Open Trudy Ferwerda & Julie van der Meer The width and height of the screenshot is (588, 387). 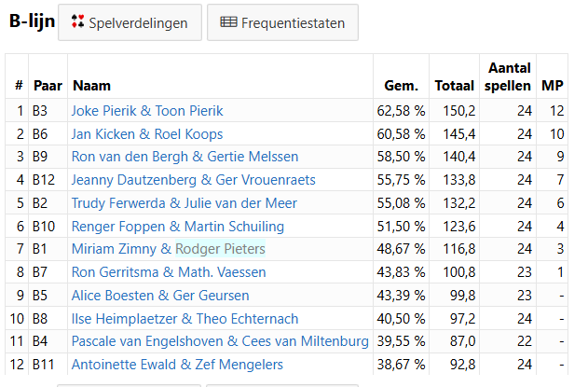pos(185,203)
